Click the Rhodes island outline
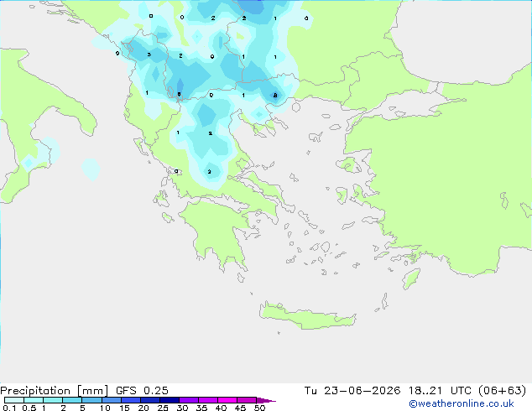The image size is (532, 411). point(411,278)
